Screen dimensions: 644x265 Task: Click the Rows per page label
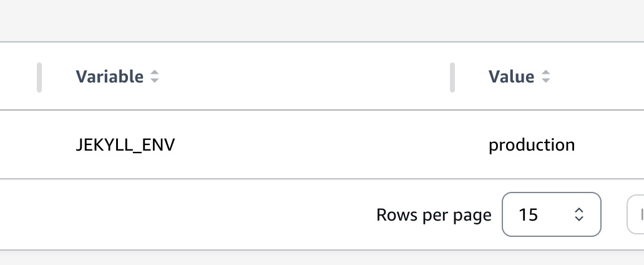[x=434, y=215]
